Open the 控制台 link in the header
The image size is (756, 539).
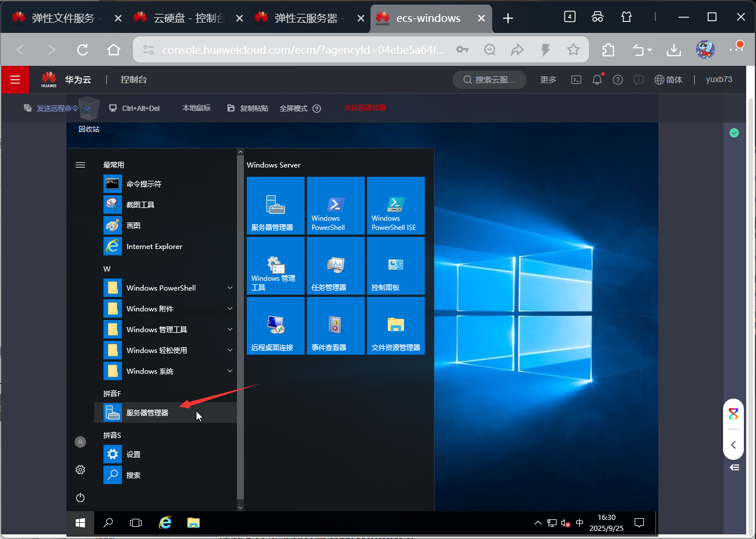click(x=134, y=80)
